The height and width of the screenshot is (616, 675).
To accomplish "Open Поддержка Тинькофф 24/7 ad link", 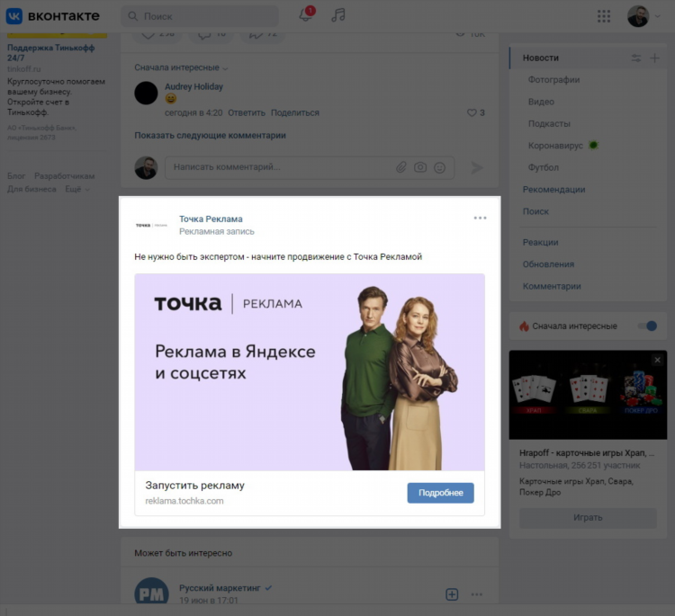I will tap(50, 52).
